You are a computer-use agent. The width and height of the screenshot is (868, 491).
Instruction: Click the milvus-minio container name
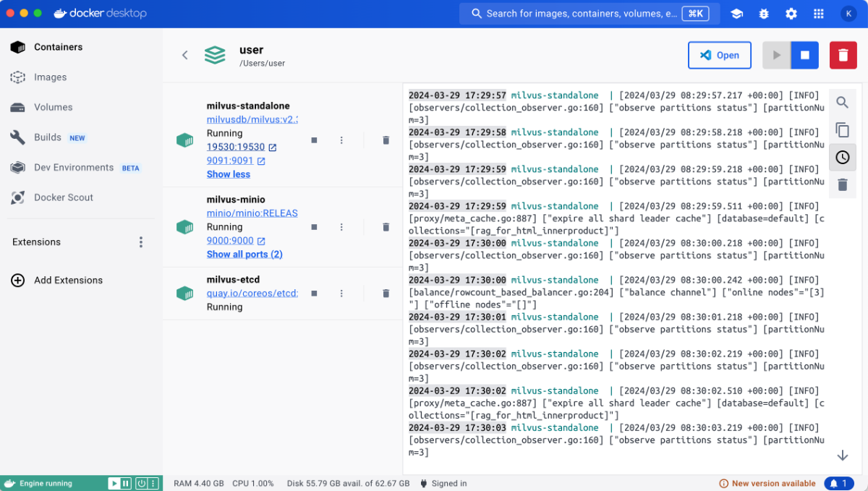click(236, 200)
